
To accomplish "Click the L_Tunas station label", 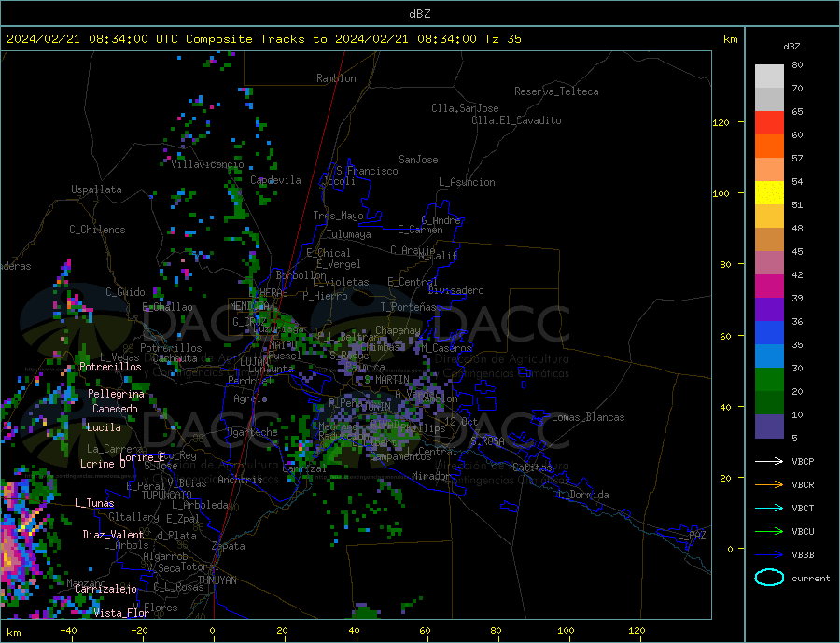I will click(x=94, y=503).
